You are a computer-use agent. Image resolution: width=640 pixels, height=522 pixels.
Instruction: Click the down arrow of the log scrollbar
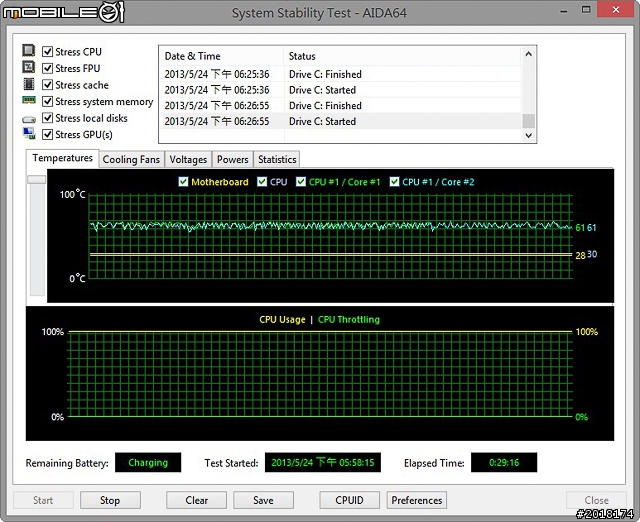coord(529,135)
